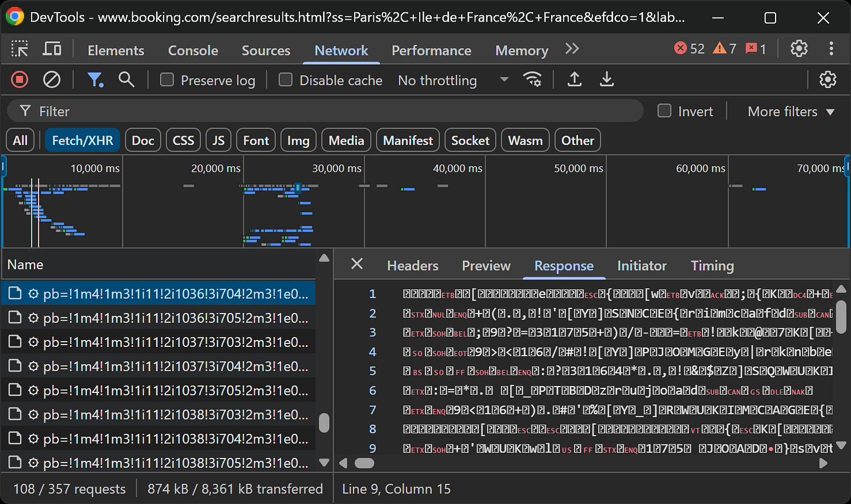The image size is (851, 504).
Task: Open the No throttling dropdown
Action: pos(452,80)
